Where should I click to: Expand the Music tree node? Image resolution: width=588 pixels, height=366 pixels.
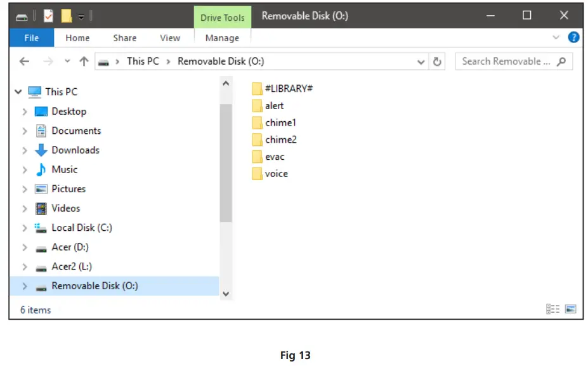coord(25,170)
